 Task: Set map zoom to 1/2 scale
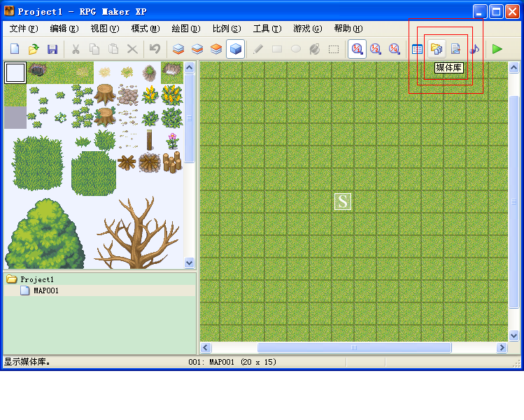[376, 49]
